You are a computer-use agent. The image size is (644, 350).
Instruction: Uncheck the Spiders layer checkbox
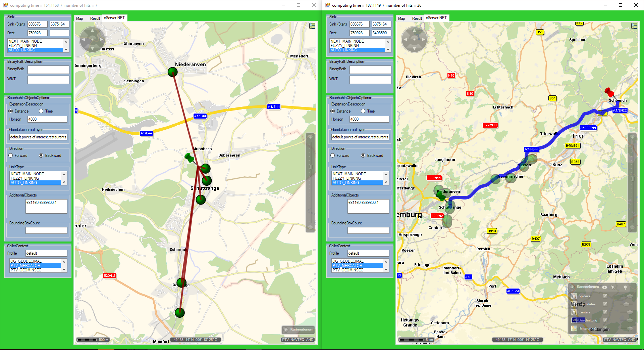[x=605, y=296]
